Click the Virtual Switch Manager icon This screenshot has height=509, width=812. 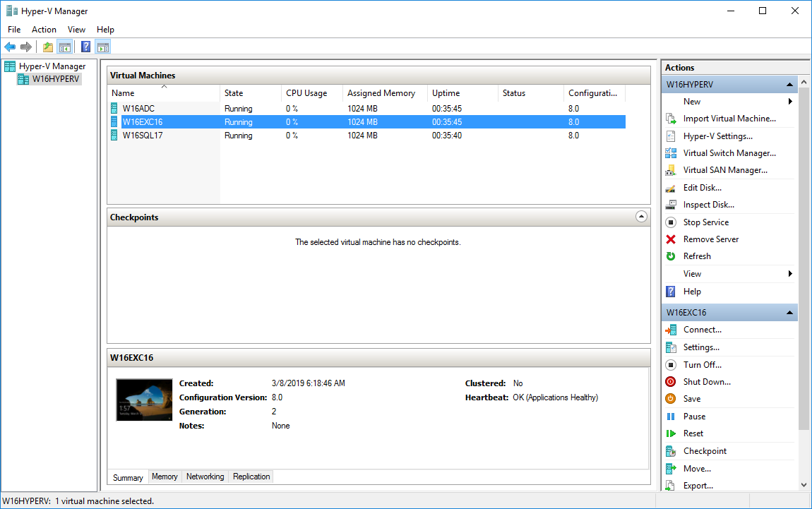(x=671, y=153)
